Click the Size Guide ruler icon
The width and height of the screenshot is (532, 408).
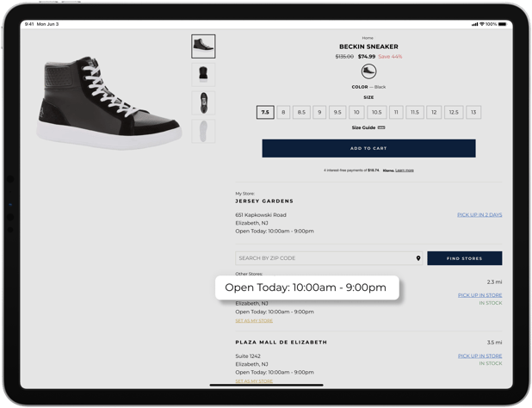coord(381,127)
